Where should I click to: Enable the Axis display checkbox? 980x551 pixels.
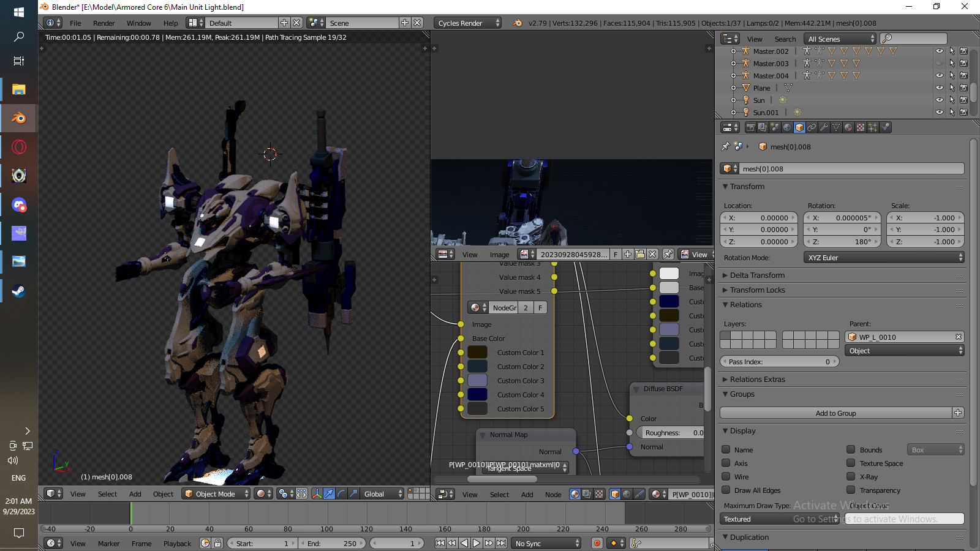726,463
